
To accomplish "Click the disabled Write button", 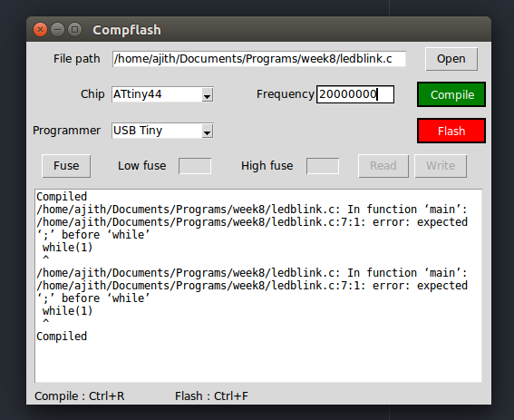I will click(x=441, y=166).
